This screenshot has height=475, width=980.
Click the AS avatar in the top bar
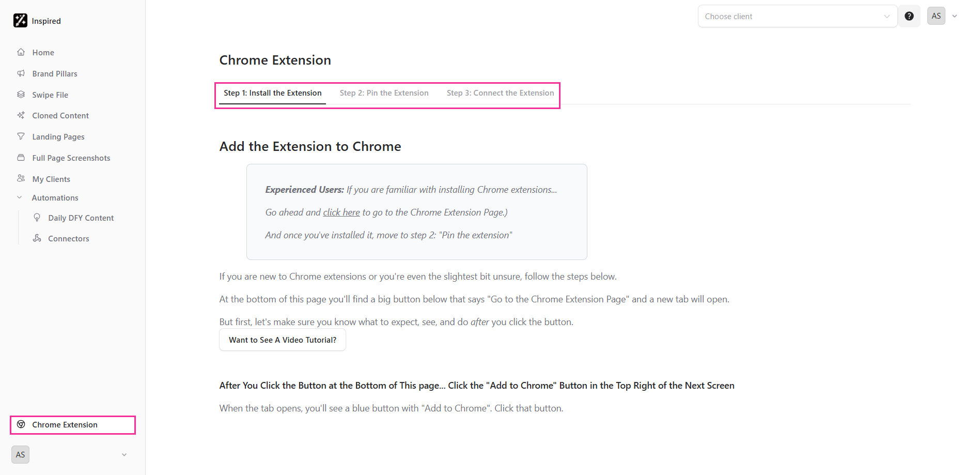click(x=936, y=16)
